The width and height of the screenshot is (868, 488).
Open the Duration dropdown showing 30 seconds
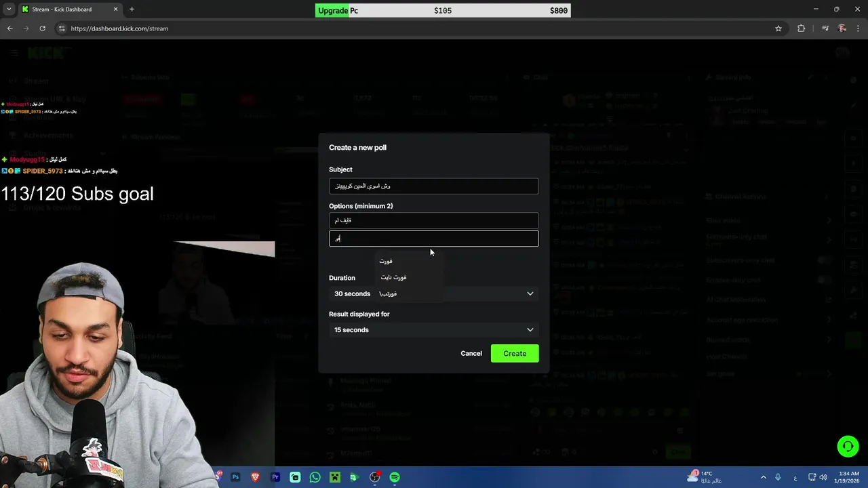point(434,293)
